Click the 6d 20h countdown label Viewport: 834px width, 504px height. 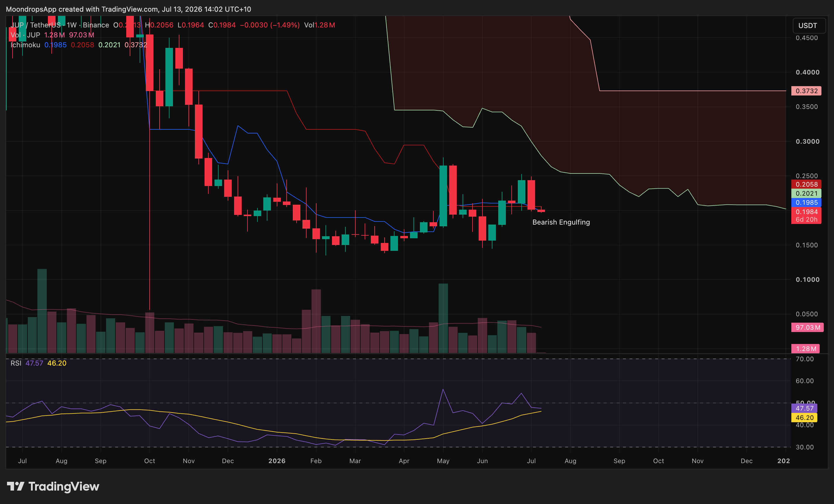pos(806,220)
